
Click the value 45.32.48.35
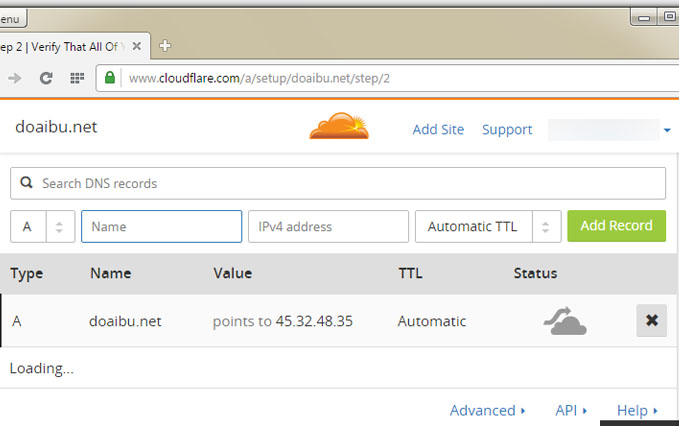tap(314, 321)
